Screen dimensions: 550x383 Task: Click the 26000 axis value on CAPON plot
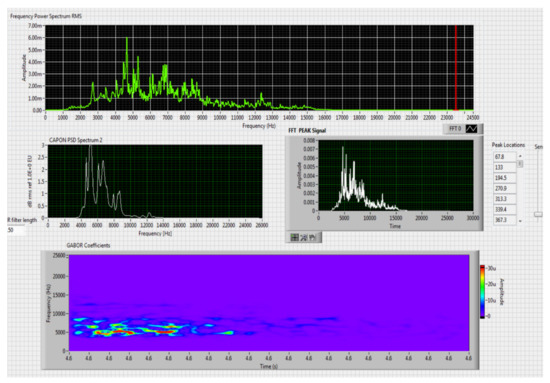pos(262,225)
